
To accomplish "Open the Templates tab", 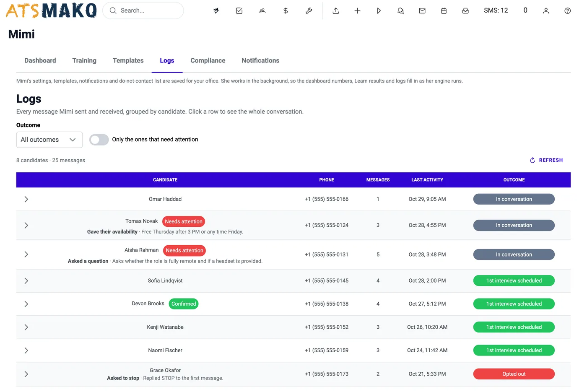I will click(128, 61).
